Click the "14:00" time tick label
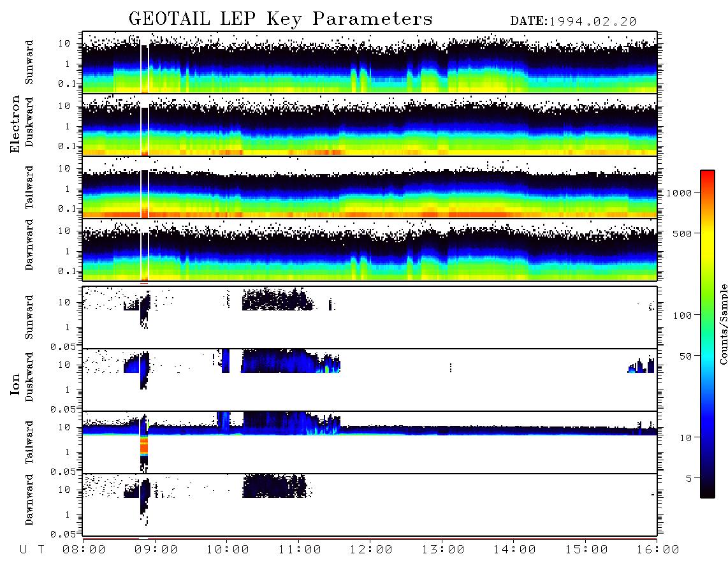 [514, 550]
